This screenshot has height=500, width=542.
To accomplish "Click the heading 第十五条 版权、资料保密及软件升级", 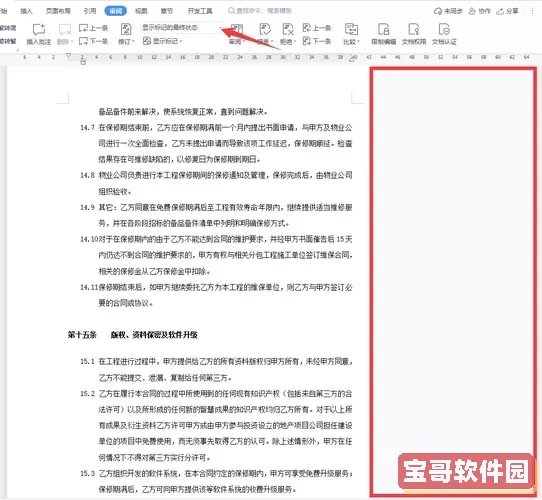I will [x=132, y=335].
